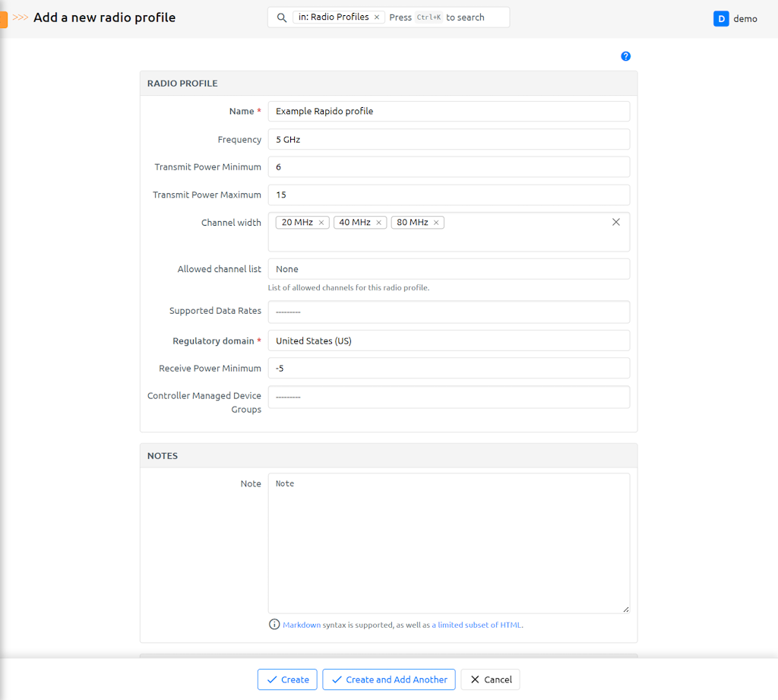Viewport: 778px width, 700px height.
Task: Remove the 40 MHz channel width tag
Action: pyautogui.click(x=378, y=223)
